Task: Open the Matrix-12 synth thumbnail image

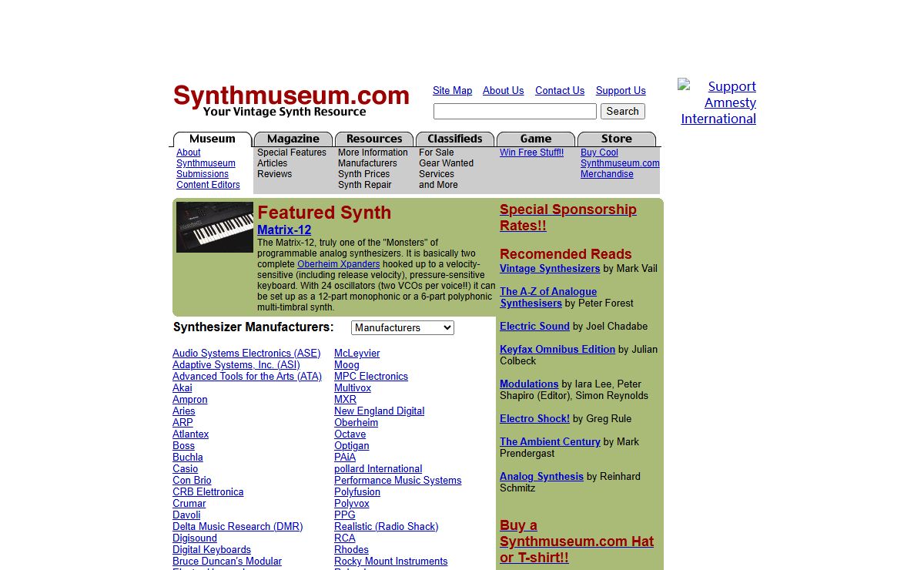Action: [x=215, y=227]
